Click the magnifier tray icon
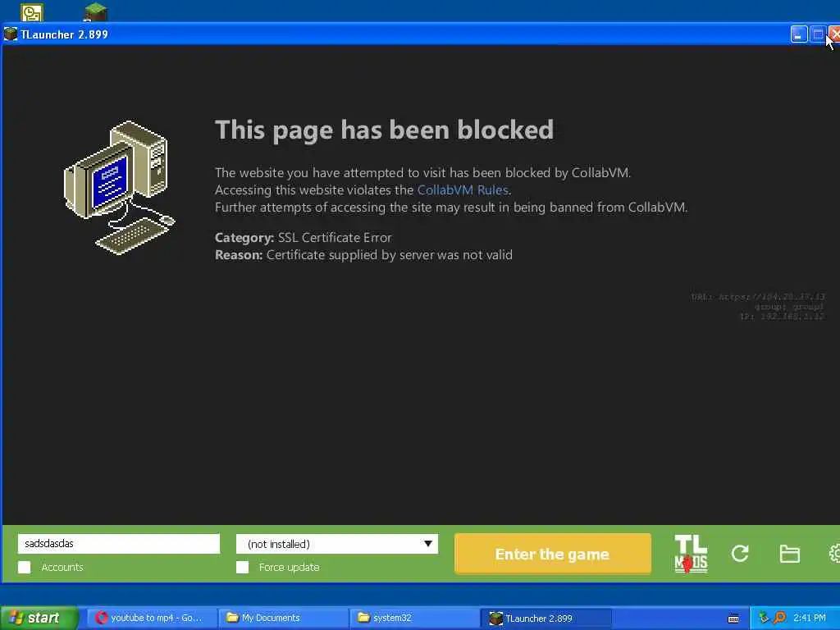840x630 pixels. [779, 618]
